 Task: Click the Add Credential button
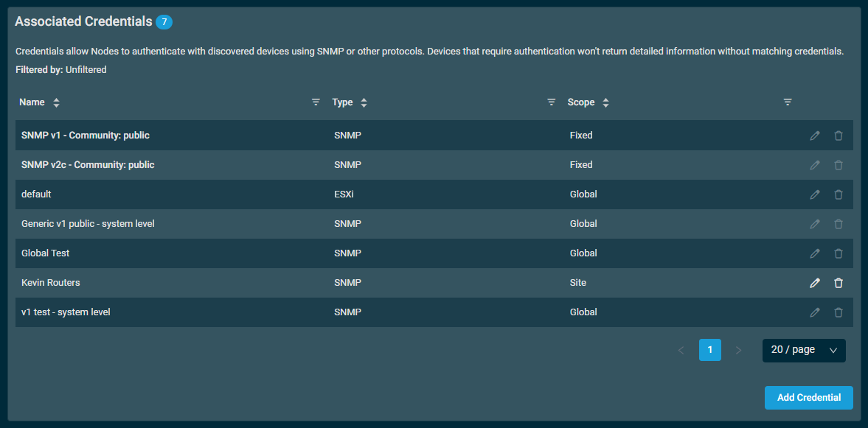click(809, 398)
